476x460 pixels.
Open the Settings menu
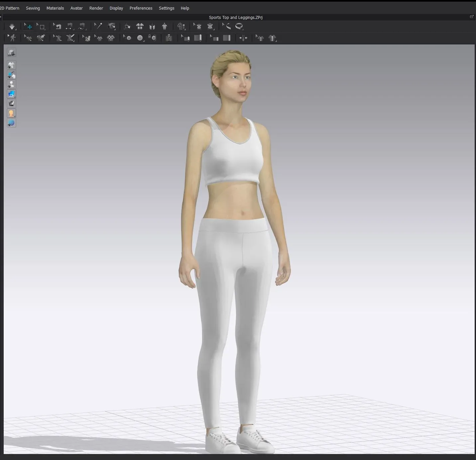(167, 8)
